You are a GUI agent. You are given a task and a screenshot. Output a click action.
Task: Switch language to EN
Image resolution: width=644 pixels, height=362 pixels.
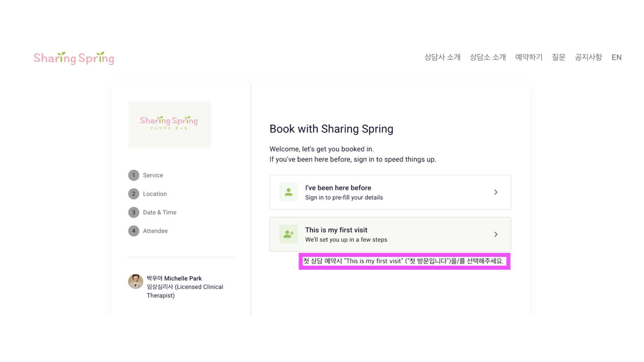pyautogui.click(x=616, y=57)
